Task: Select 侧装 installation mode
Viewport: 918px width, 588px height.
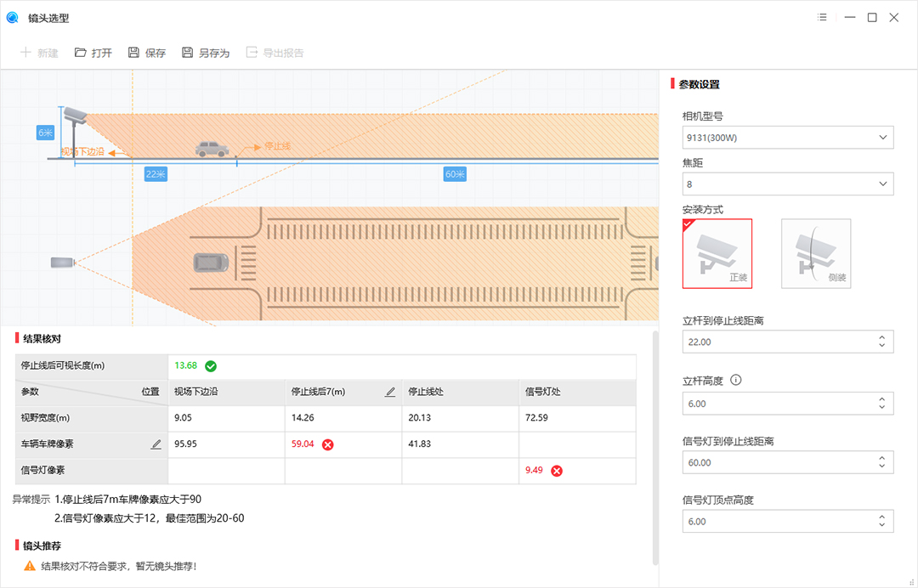Action: coord(816,253)
